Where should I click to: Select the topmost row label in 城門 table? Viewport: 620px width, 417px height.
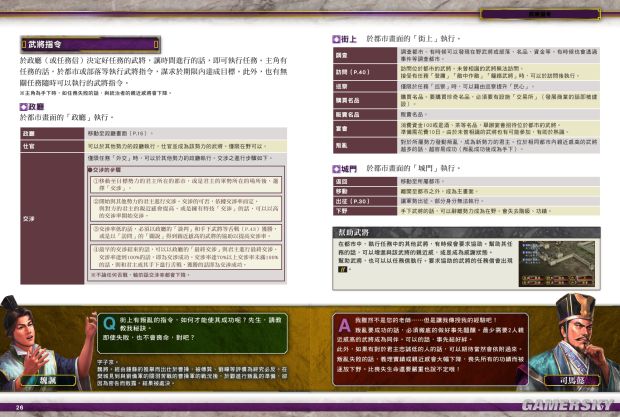point(365,182)
